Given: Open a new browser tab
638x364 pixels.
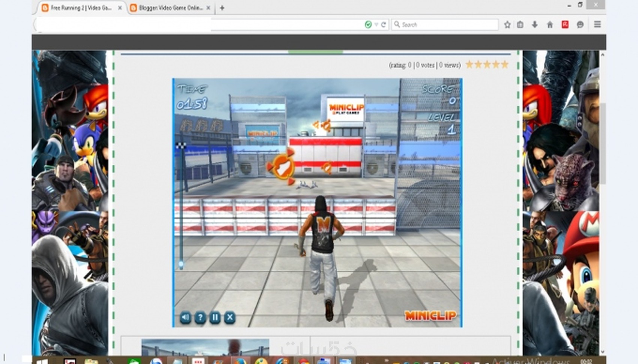Looking at the screenshot, I should coord(222,8).
